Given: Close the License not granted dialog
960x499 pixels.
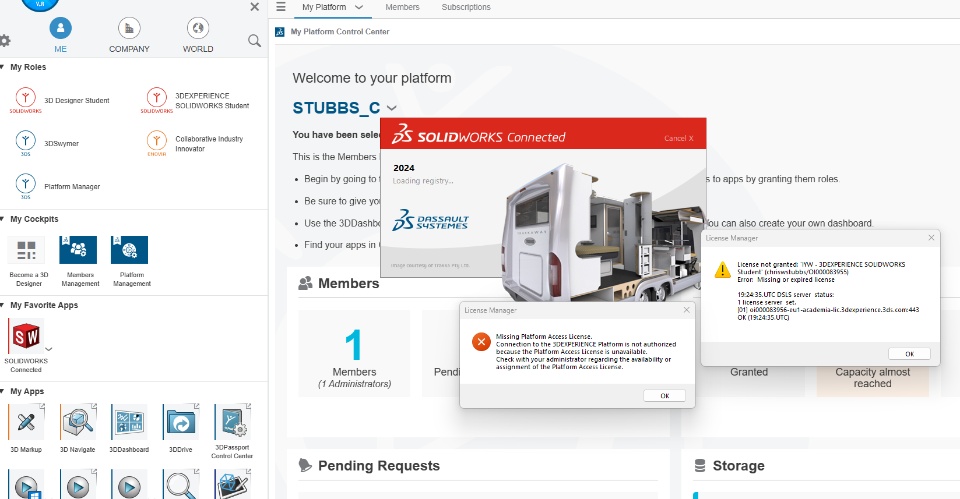Looking at the screenshot, I should pyautogui.click(x=931, y=238).
